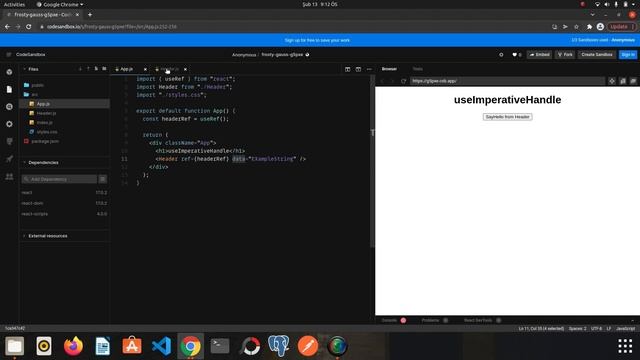Image resolution: width=640 pixels, height=360 pixels.
Task: Select the Explorer file icon in sidebar
Action: pos(9,89)
